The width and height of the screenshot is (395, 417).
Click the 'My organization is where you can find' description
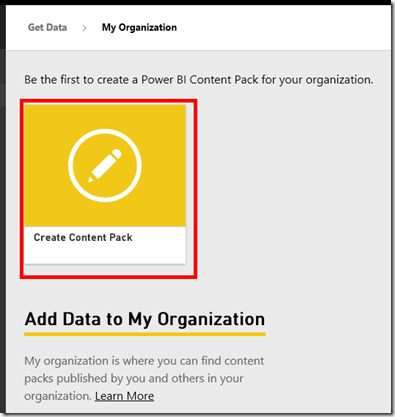coord(144,378)
